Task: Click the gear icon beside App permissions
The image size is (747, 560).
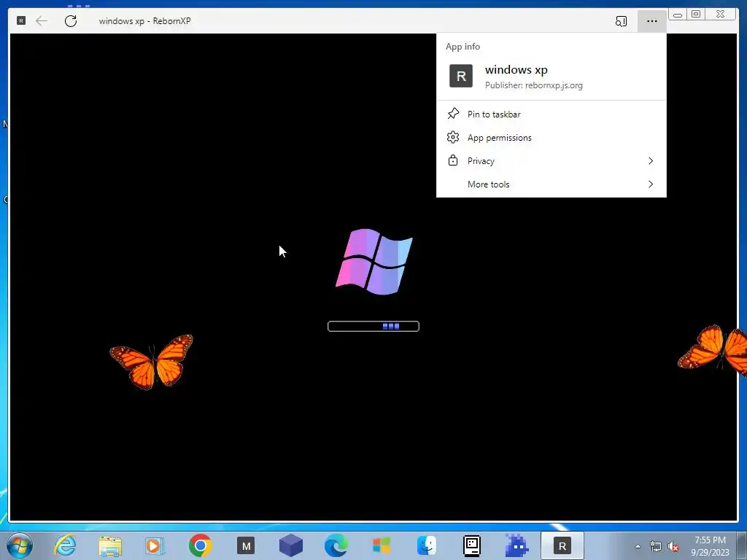Action: (453, 137)
